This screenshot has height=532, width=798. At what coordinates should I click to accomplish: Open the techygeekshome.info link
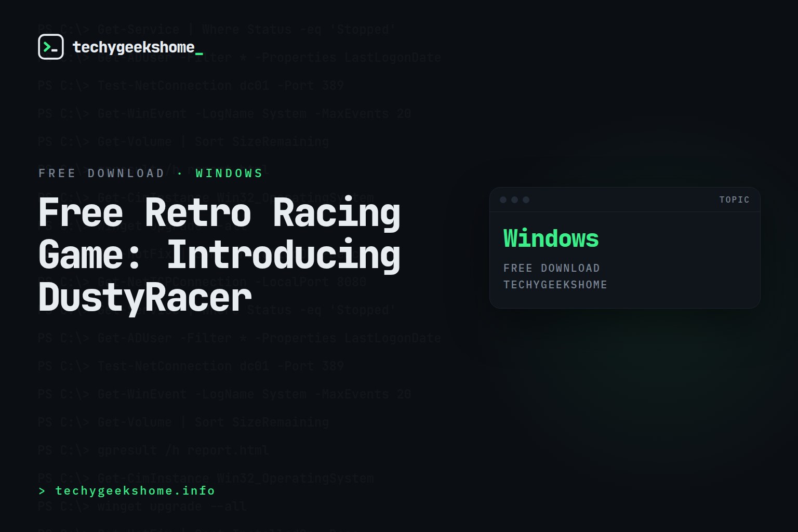click(127, 490)
